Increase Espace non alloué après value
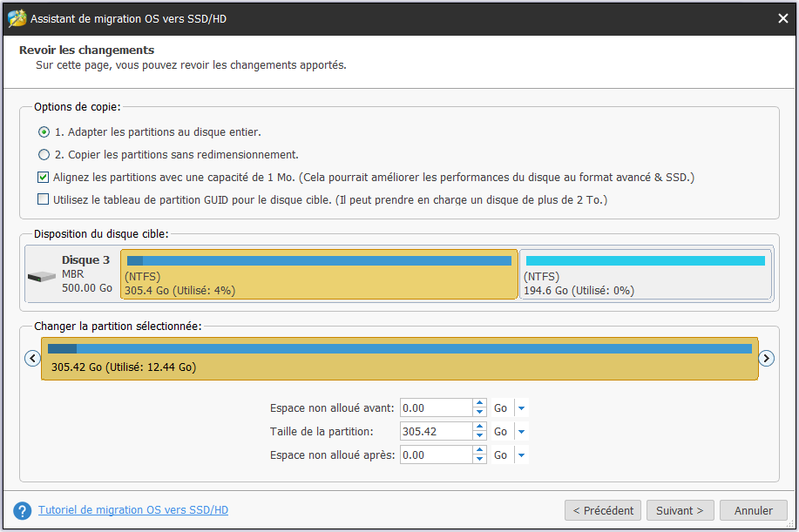This screenshot has height=532, width=799. (479, 450)
